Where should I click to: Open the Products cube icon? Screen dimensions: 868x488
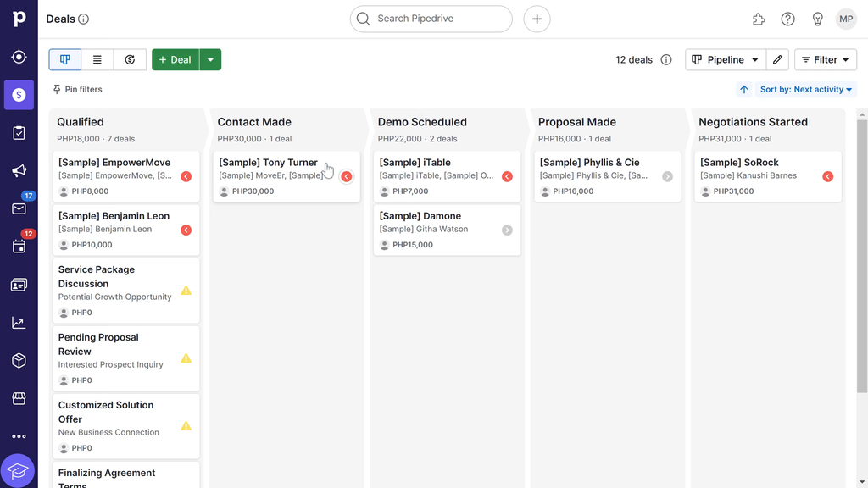coord(19,361)
